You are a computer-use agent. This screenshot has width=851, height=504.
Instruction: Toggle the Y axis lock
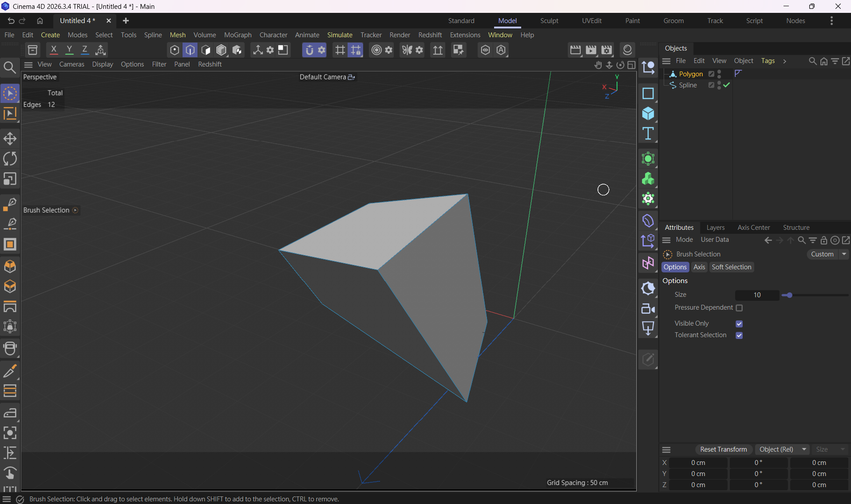pos(69,50)
